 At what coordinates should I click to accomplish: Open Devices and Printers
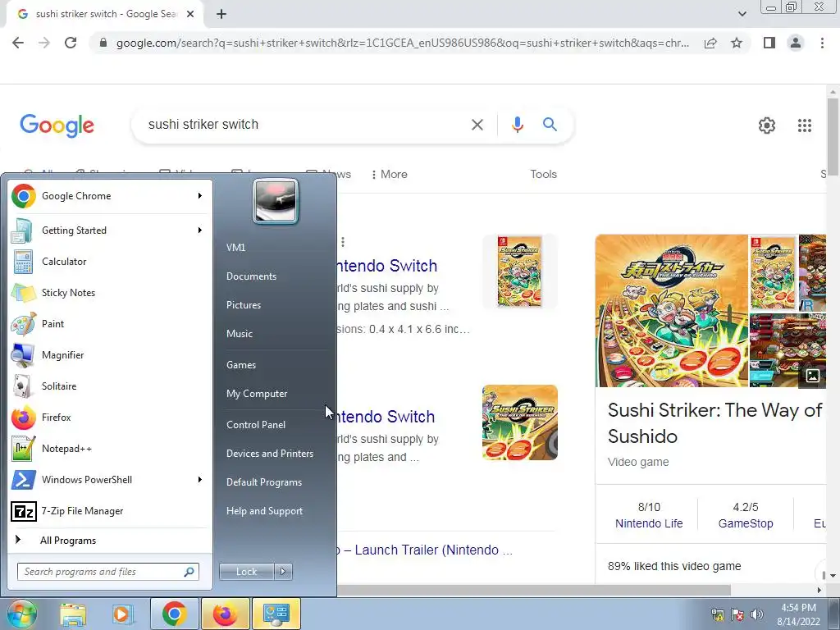(x=269, y=454)
